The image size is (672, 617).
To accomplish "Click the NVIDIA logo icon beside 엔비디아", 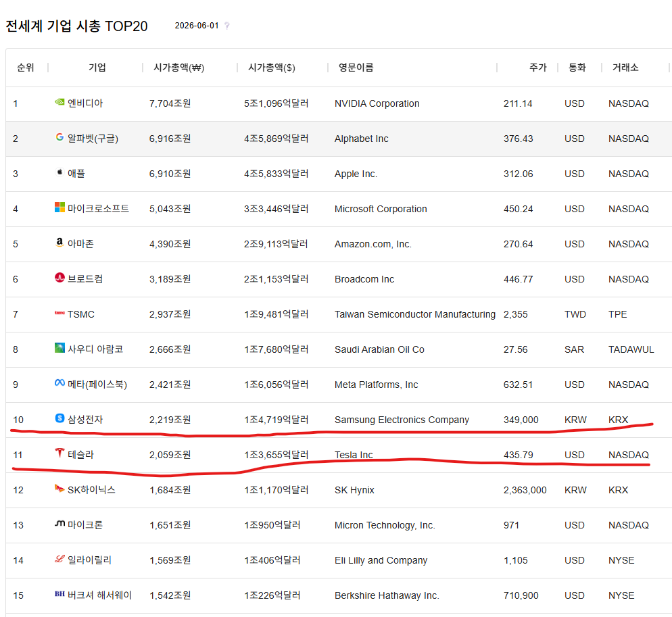I will pyautogui.click(x=59, y=102).
